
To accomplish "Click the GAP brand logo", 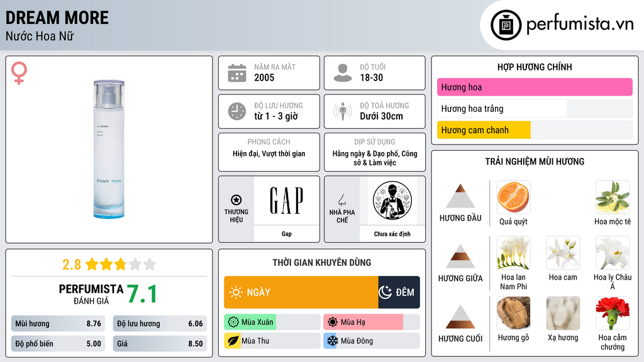I will 286,200.
